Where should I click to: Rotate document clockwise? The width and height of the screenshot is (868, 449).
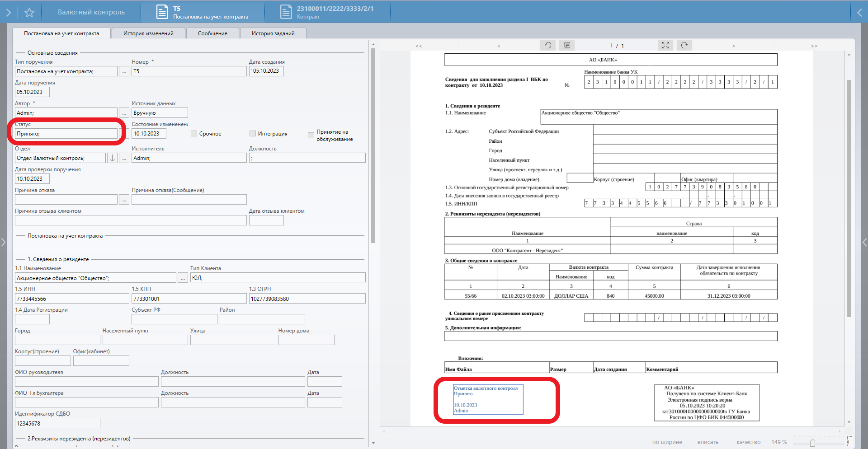pyautogui.click(x=684, y=45)
